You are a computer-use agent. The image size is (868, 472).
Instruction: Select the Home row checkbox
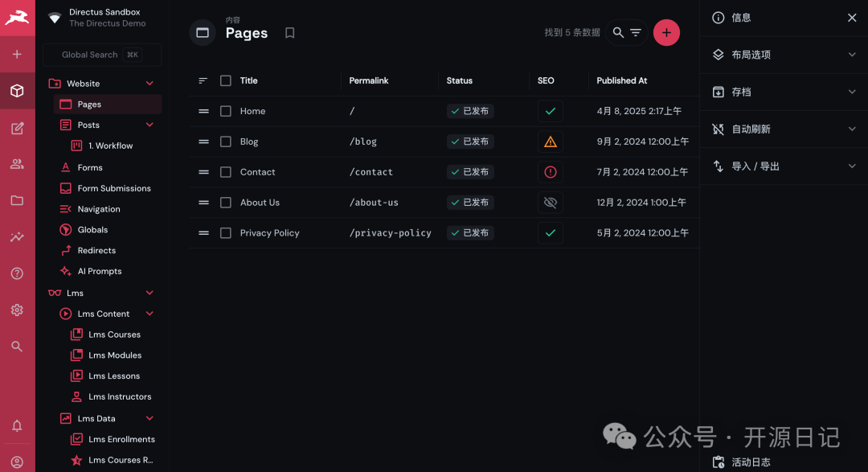226,111
